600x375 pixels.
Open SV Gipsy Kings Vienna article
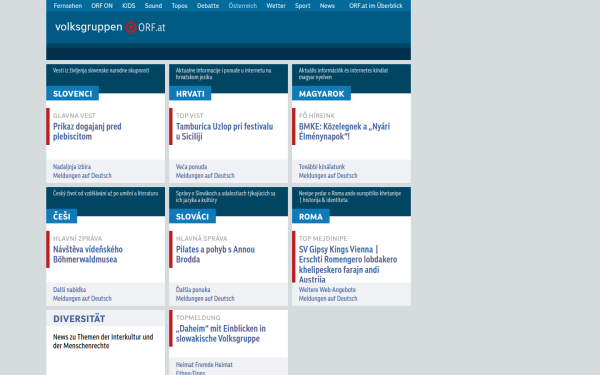(x=348, y=264)
